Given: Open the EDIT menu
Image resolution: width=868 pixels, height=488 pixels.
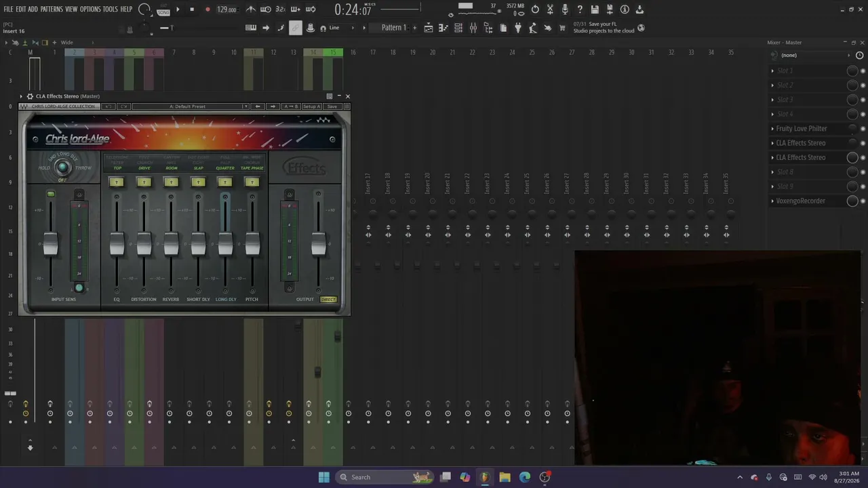Looking at the screenshot, I should coord(21,9).
